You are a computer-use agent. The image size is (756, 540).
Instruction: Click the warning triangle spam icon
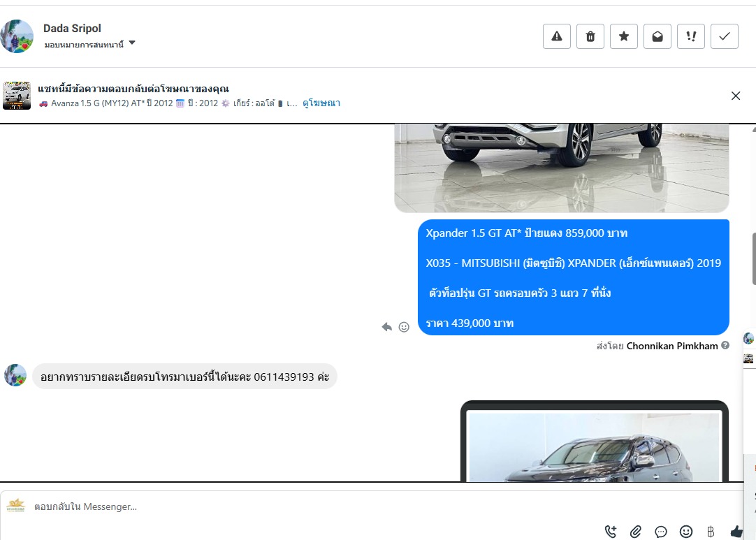557,36
